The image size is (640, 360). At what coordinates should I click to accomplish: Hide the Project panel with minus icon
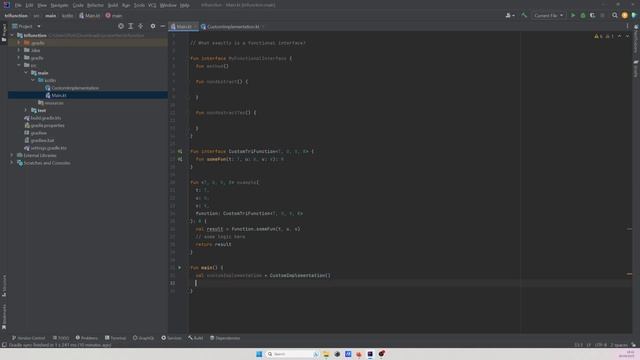click(162, 26)
